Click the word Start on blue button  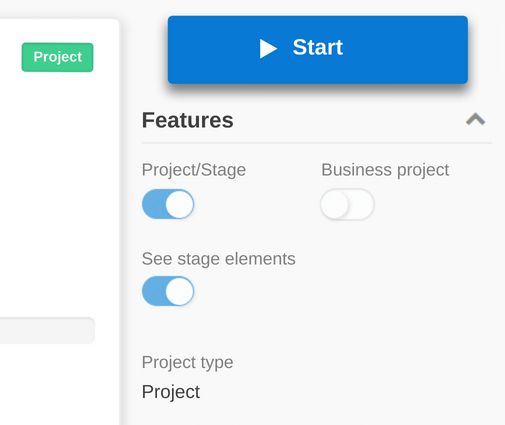[318, 47]
